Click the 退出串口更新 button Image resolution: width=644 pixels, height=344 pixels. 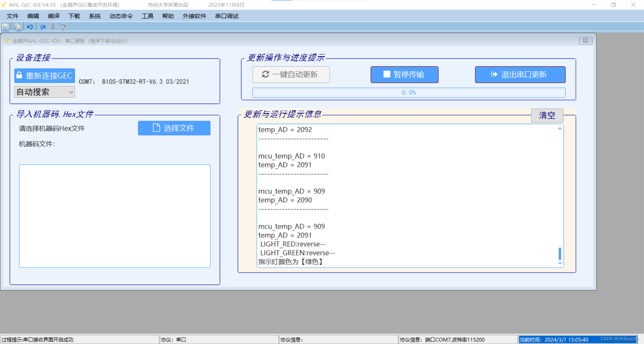[520, 74]
